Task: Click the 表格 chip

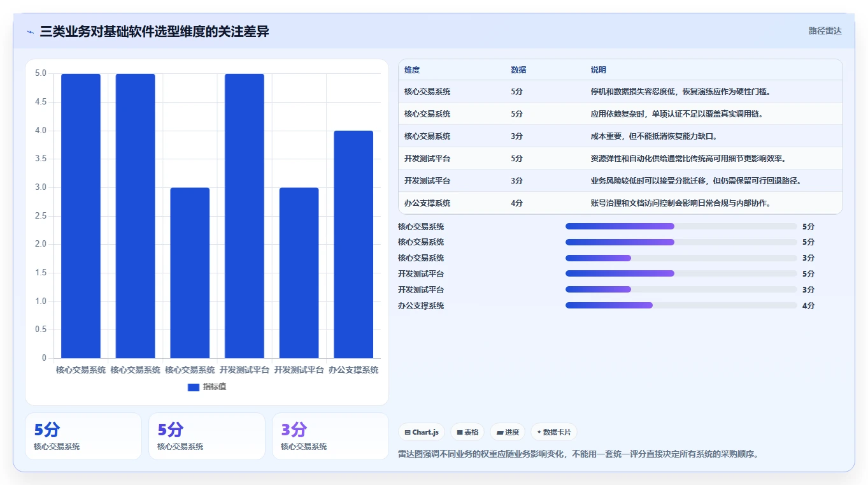Action: pyautogui.click(x=467, y=432)
